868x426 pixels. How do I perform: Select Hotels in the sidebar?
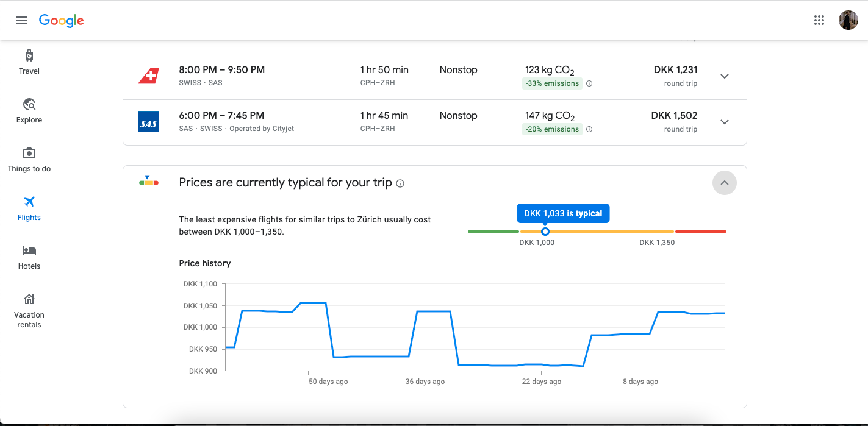click(29, 257)
